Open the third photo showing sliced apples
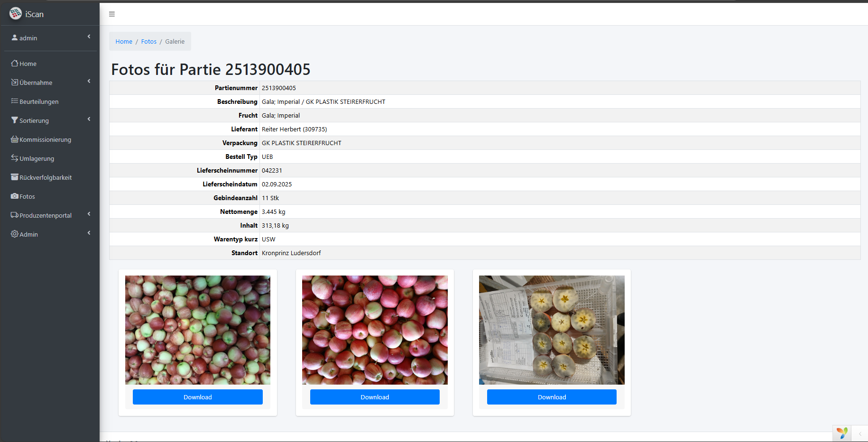The width and height of the screenshot is (868, 442). pyautogui.click(x=552, y=330)
